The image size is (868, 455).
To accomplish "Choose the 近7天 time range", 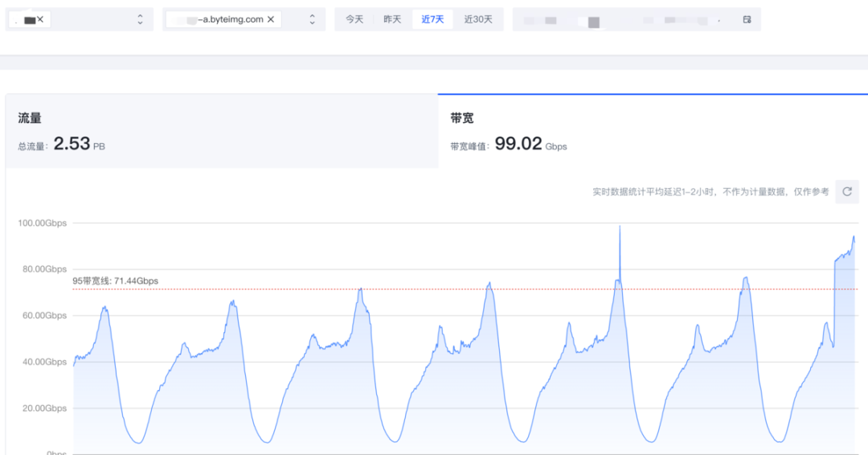I will (x=432, y=19).
